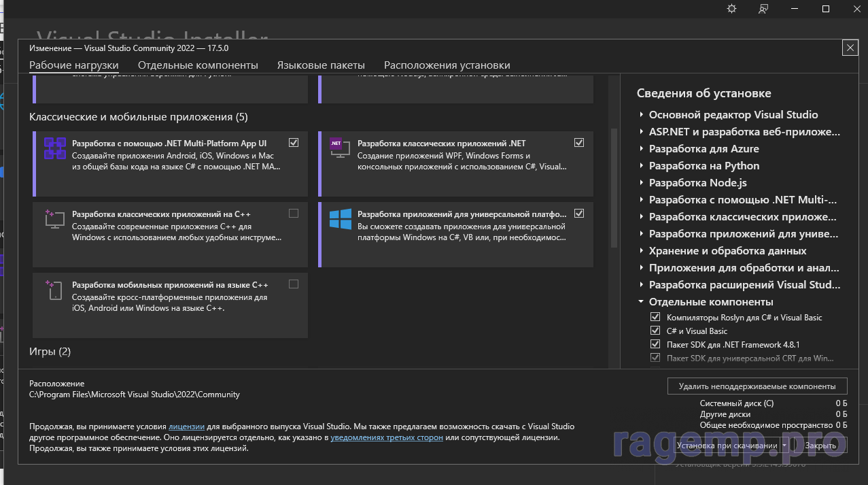
Task: Open the лицензии link
Action: [186, 427]
